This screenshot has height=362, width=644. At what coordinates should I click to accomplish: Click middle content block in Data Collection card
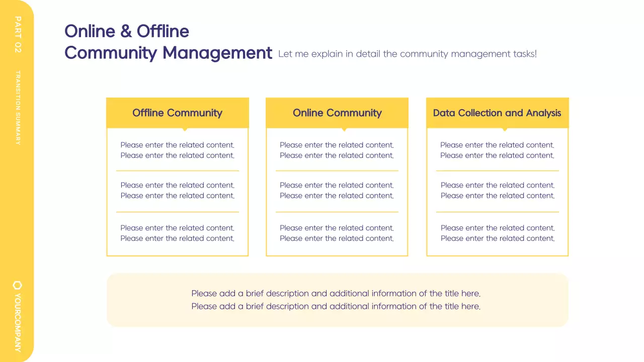tap(497, 190)
